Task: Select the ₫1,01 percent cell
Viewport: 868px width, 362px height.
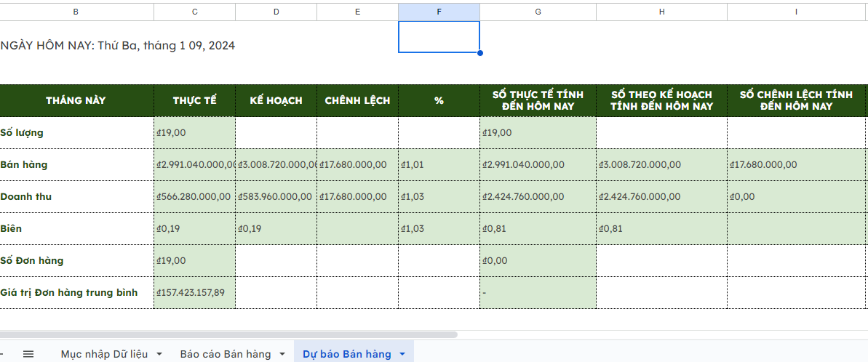Action: 439,165
